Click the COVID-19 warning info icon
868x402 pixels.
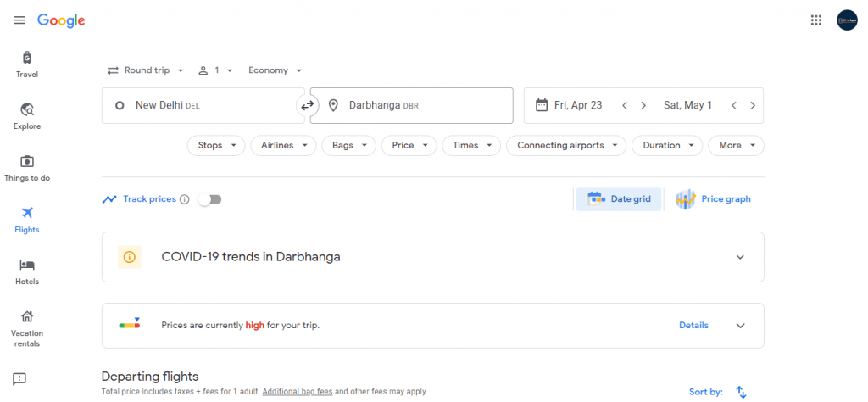130,257
